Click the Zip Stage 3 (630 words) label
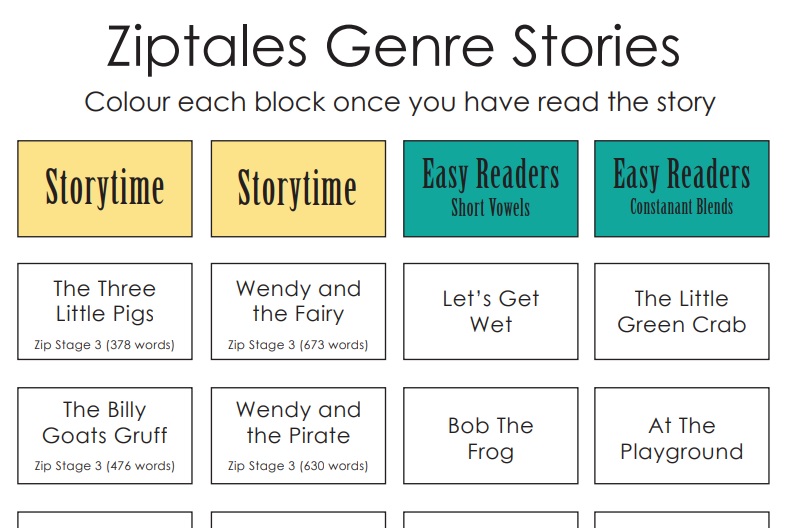The width and height of the screenshot is (786, 528). (298, 465)
